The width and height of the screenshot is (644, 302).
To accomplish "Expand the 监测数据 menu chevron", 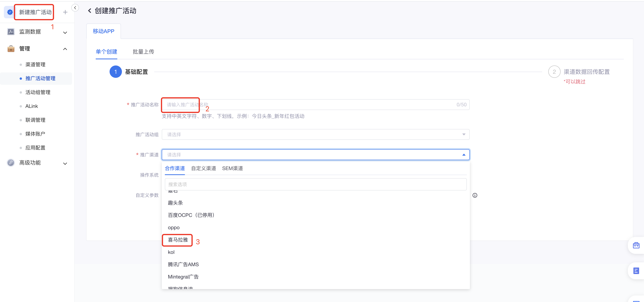I will [x=65, y=33].
